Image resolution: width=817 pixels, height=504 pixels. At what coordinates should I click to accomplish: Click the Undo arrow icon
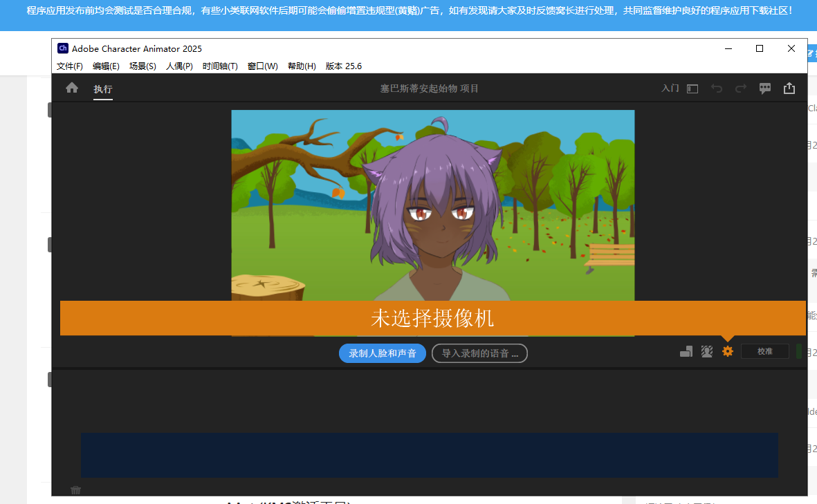717,88
